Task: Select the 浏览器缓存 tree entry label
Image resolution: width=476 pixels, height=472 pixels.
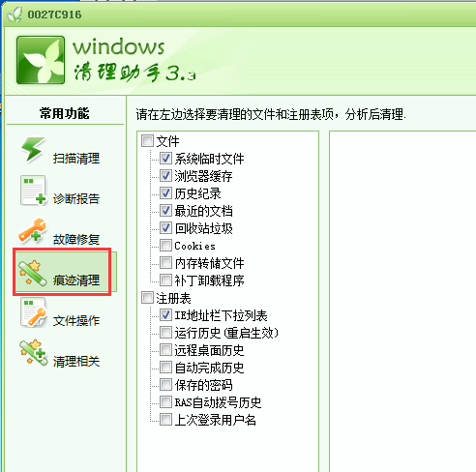Action: [203, 176]
